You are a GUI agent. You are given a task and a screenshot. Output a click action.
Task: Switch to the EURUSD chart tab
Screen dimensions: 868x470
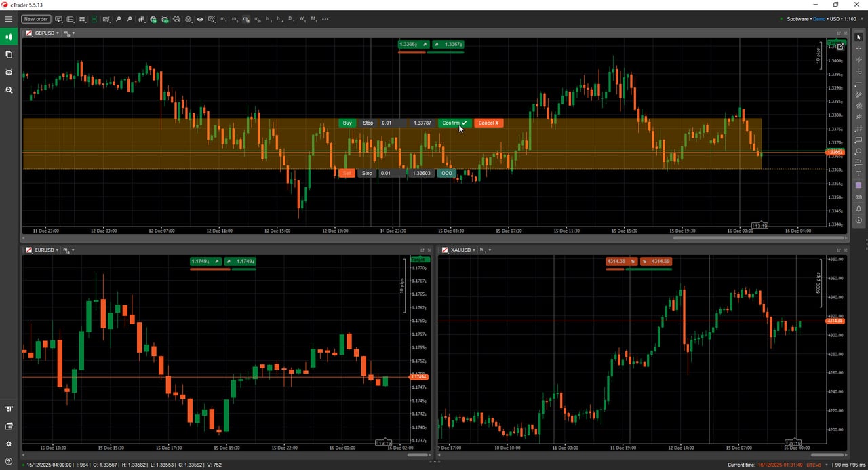44,250
